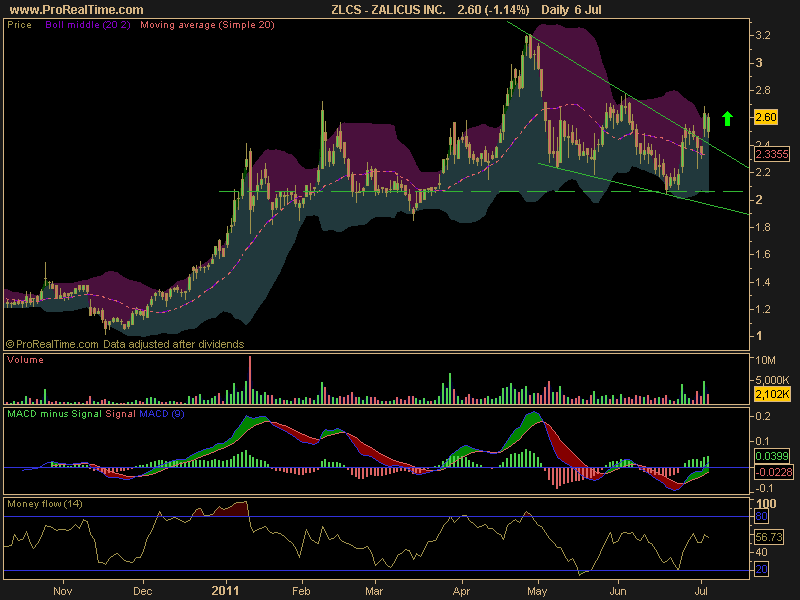Click the 0.0399 MACD histogram value tag
800x600 pixels.
(x=771, y=456)
